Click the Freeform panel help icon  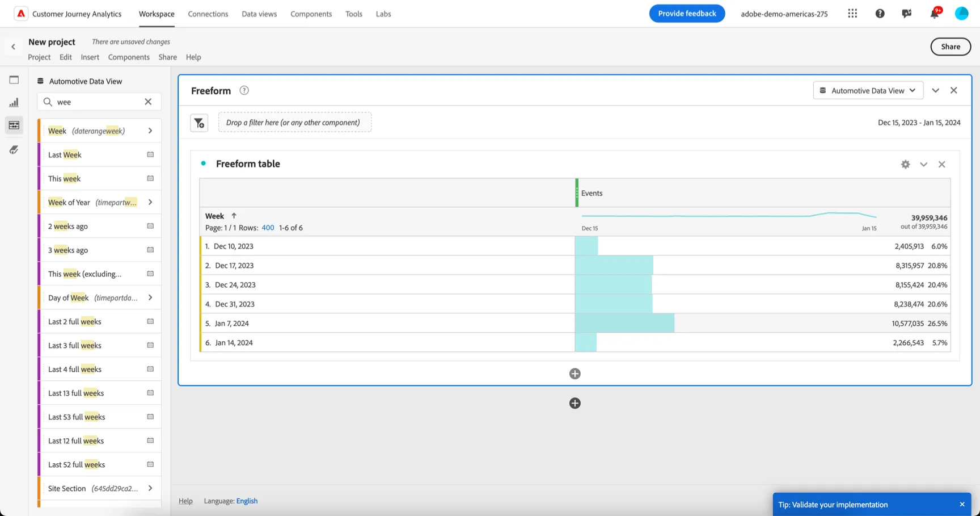[244, 91]
